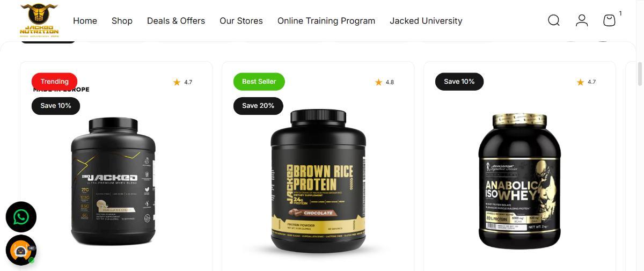
Task: Open Deals & Offers page
Action: click(x=176, y=21)
